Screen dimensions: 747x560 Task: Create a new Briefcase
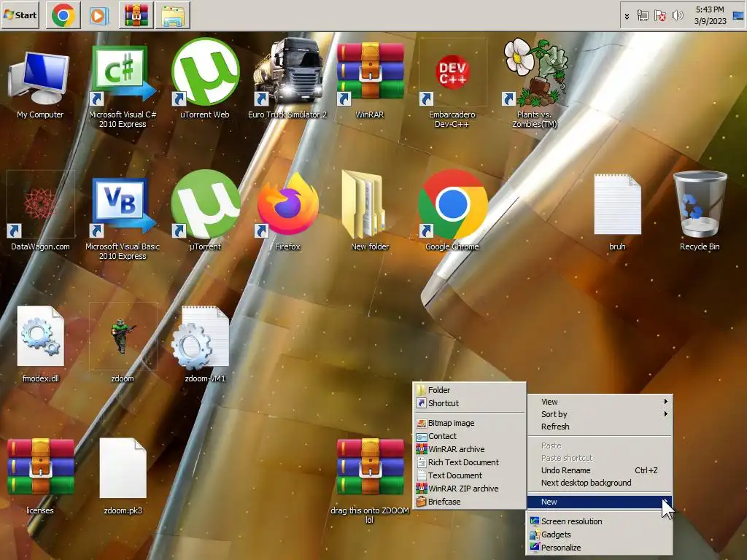469,501
